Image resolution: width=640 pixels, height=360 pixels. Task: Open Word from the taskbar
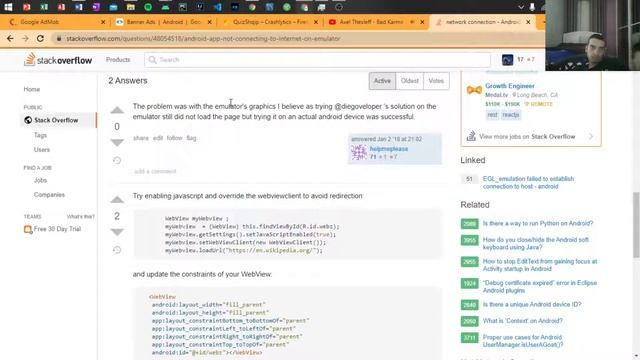[x=78, y=7]
